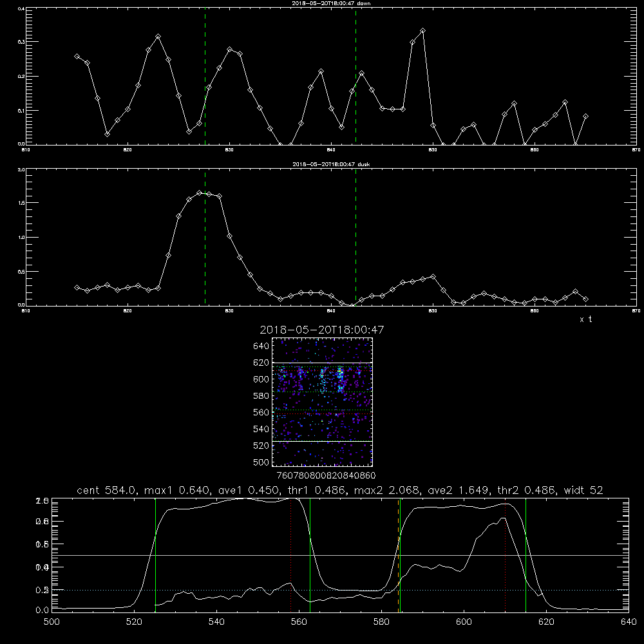Click the red dotted line near 610 in bottom plot
644x644 pixels.
pos(505,555)
